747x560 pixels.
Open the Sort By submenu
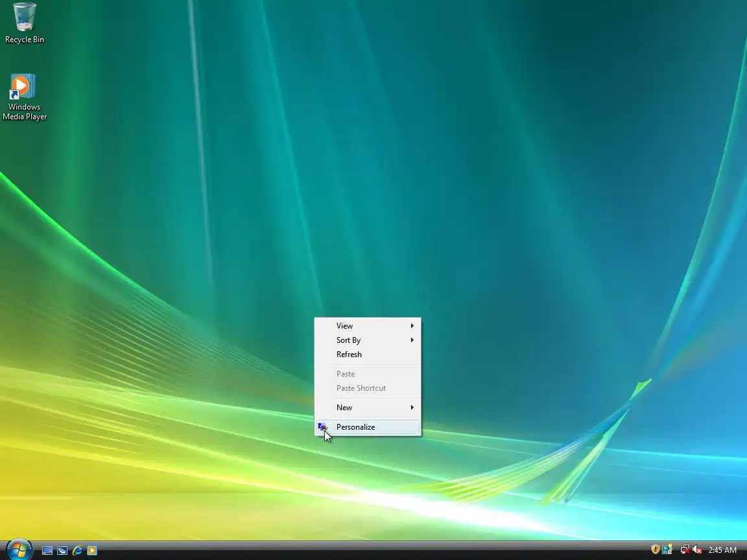point(368,340)
